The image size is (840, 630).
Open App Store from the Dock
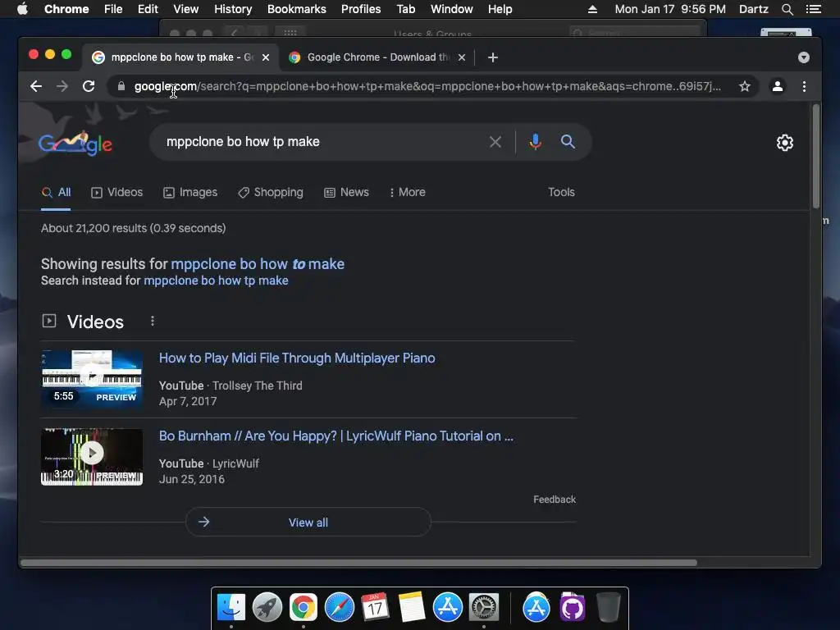(447, 608)
